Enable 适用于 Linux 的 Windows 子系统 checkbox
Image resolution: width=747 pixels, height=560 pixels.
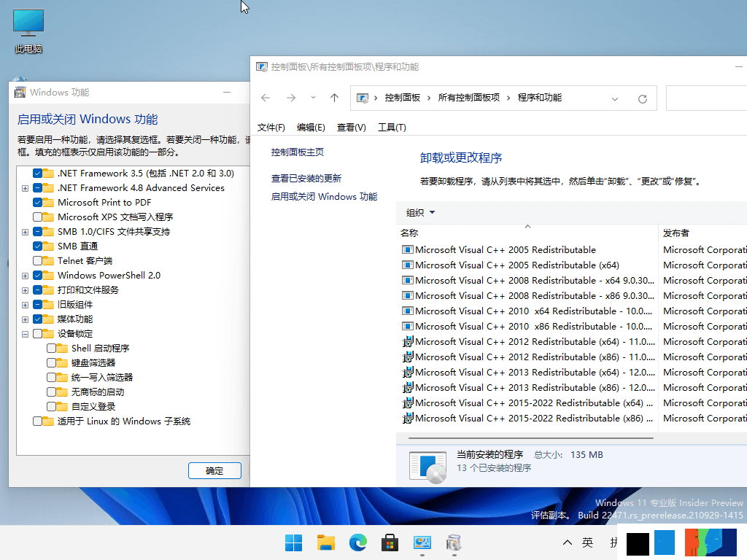[38, 421]
